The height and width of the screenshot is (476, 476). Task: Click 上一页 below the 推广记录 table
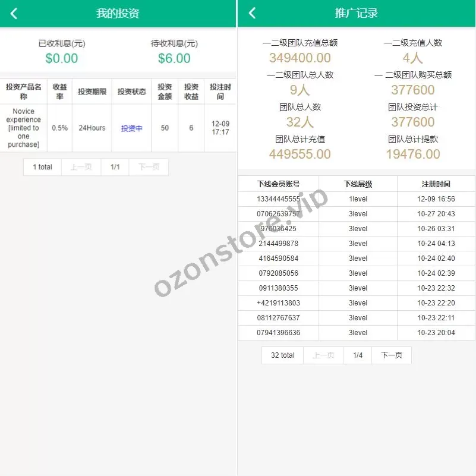pyautogui.click(x=323, y=355)
